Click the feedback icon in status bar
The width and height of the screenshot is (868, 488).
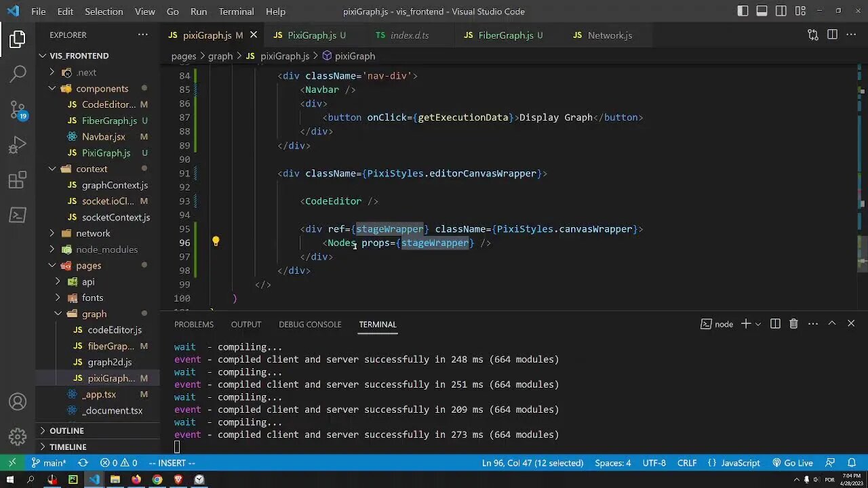click(830, 463)
